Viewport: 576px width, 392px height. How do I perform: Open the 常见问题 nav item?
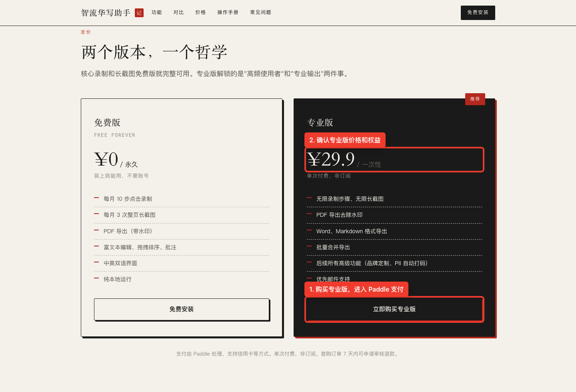[x=261, y=12]
